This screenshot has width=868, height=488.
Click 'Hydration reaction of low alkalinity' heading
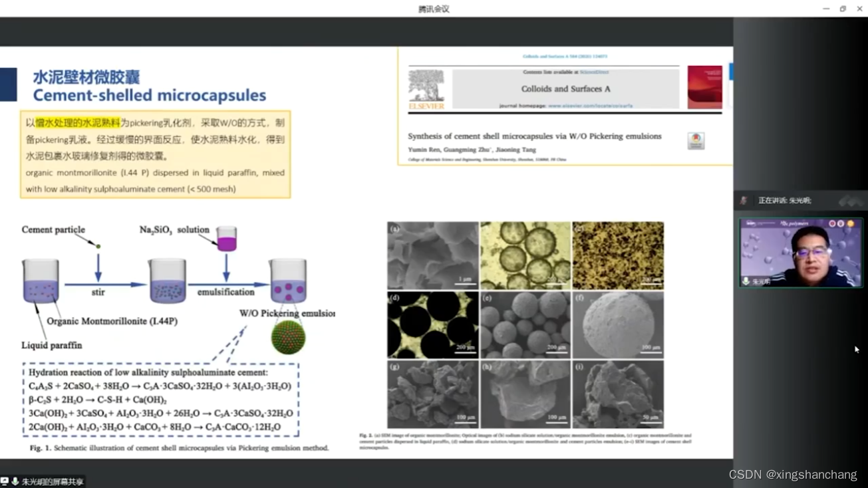[x=148, y=373]
